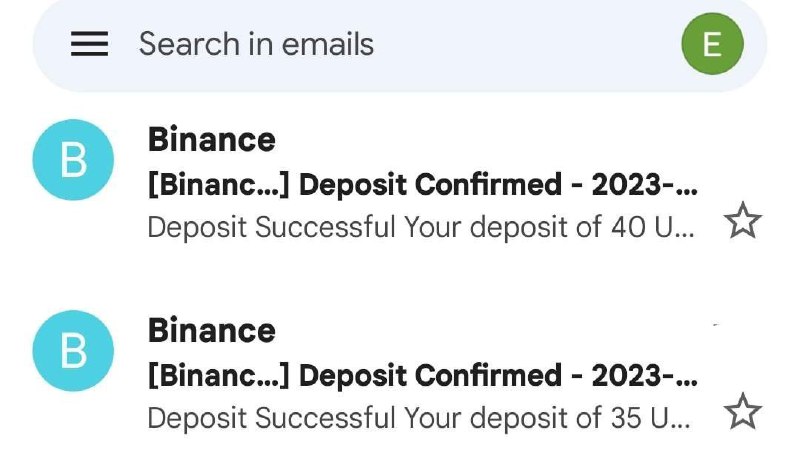Star the 40 U deposit email

742,222
